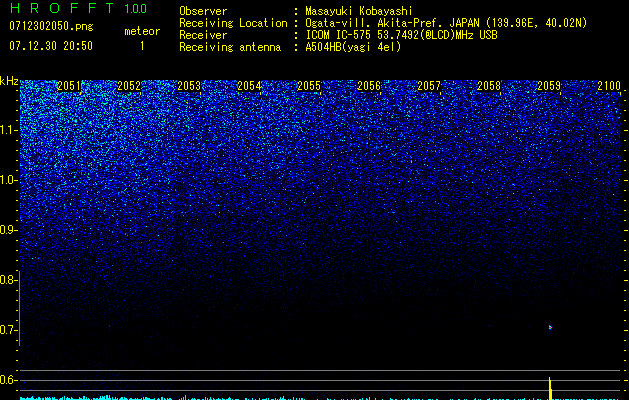
Task: Click the 2058 time marker
Action: point(489,86)
